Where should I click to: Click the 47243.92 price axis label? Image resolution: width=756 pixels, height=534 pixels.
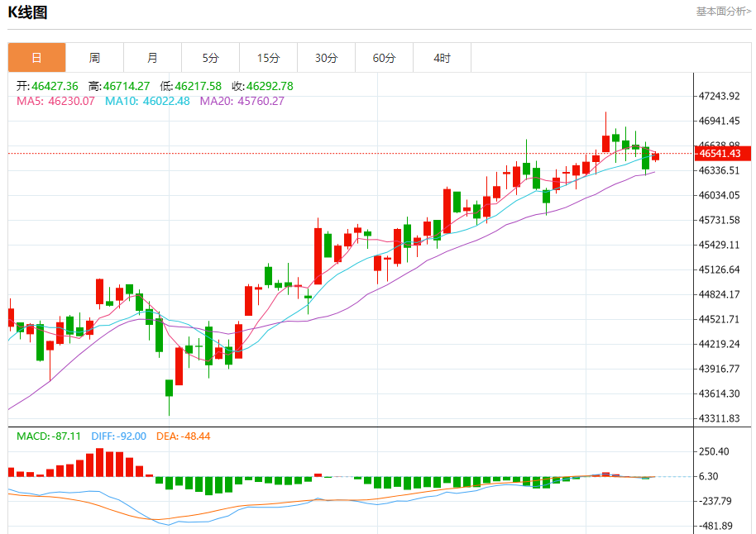coord(719,96)
